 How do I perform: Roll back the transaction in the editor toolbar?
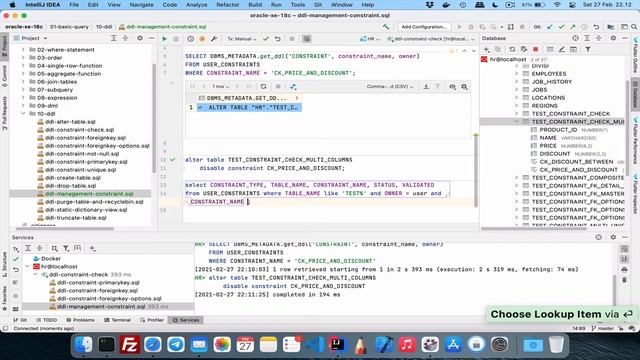278,39
